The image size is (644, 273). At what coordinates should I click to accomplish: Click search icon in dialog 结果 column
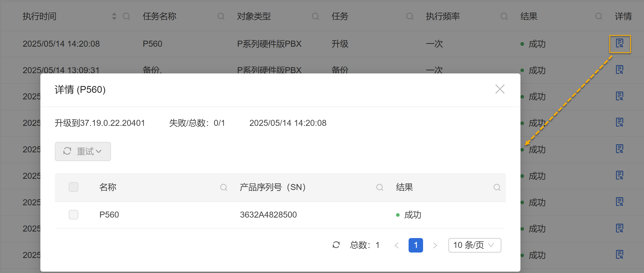497,187
